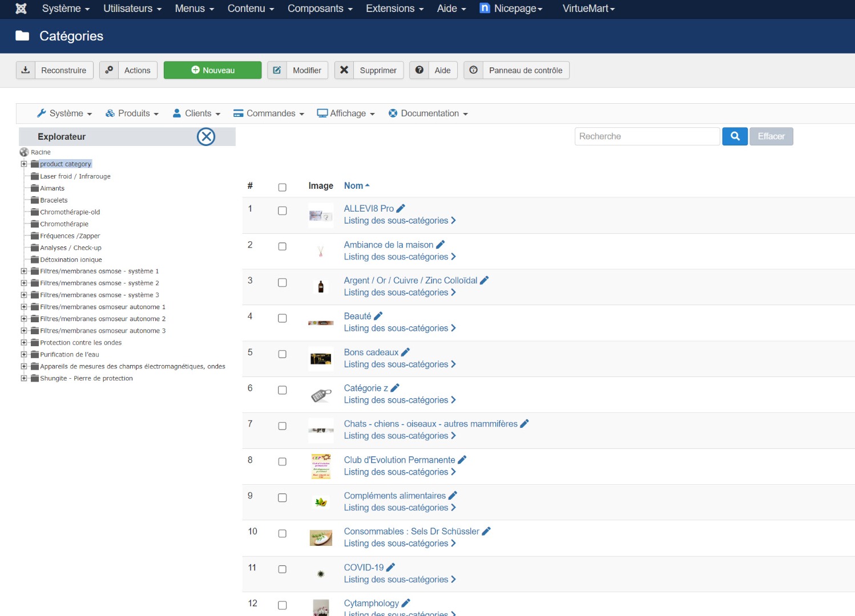Viewport: 855px width, 616px height.
Task: Click the pencil icon next to Ambiance de la maison
Action: (440, 245)
